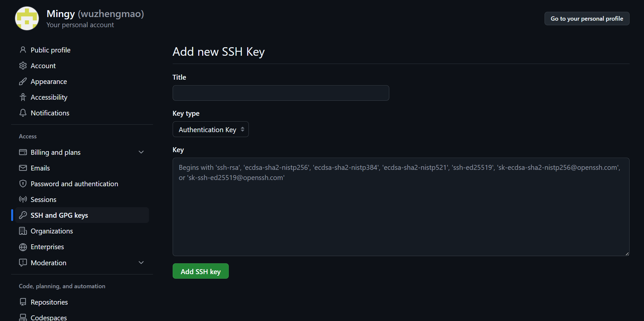Open Repositories settings page
Image resolution: width=644 pixels, height=321 pixels.
click(49, 302)
